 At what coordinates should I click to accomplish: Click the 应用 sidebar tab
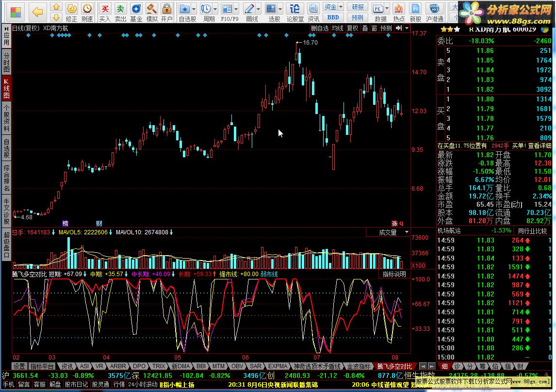(6, 36)
